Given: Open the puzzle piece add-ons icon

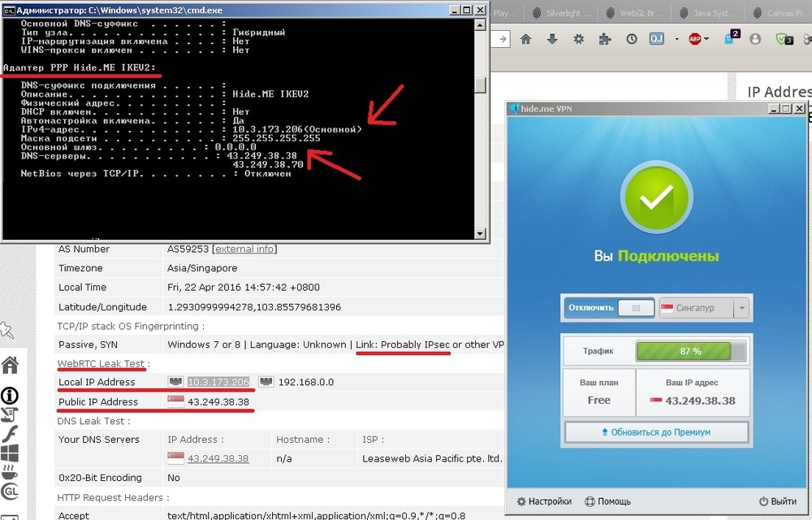Looking at the screenshot, I should (x=604, y=39).
